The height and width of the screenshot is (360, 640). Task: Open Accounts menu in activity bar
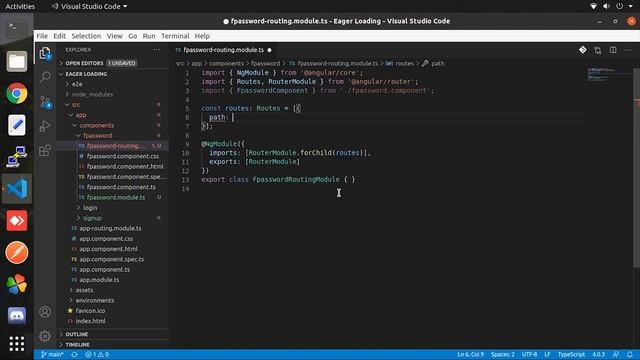pos(45,312)
